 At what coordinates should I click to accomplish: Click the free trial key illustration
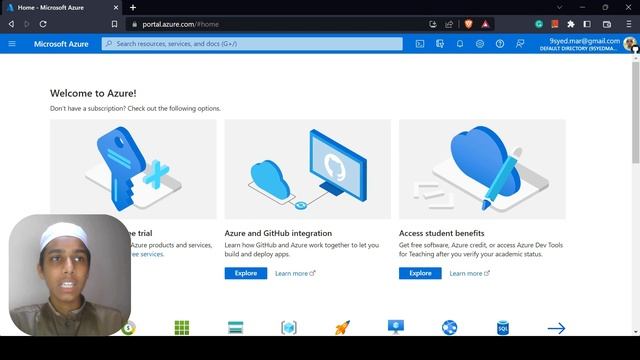[x=133, y=169]
